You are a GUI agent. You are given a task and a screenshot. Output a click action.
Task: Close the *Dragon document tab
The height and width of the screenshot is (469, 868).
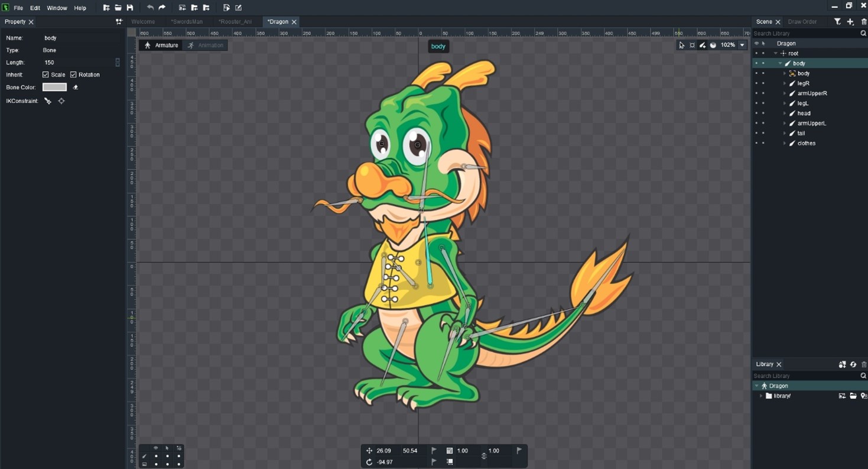[x=294, y=22]
